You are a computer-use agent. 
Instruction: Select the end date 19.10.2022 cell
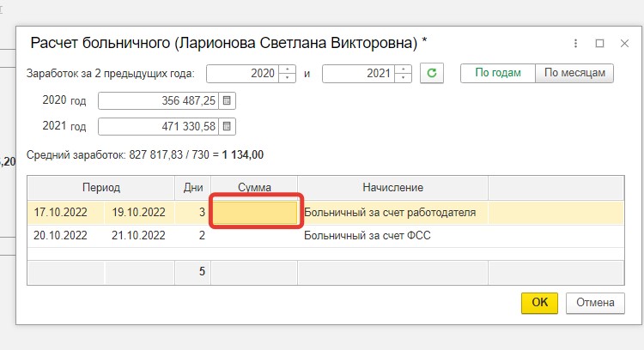coord(140,212)
